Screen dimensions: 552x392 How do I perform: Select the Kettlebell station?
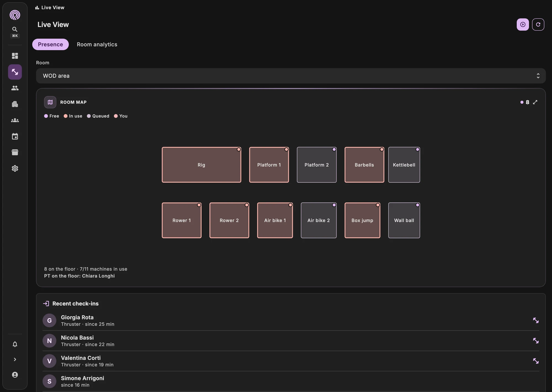coord(404,165)
